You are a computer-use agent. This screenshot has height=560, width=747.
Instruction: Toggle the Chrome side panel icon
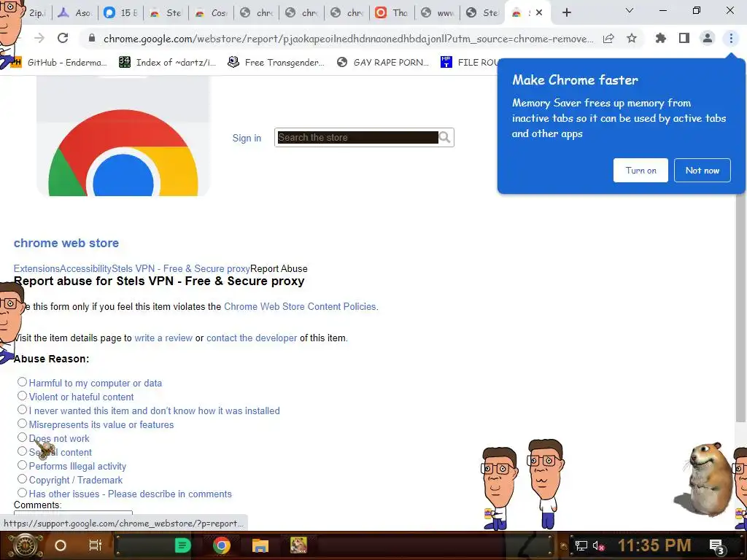[684, 38]
